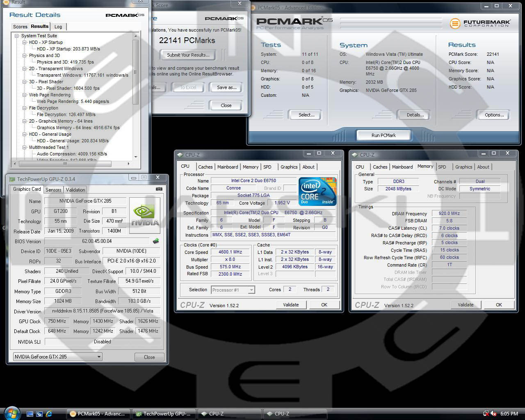Screen dimensions: 525x420
Task: Click the muted volume tray icon
Action: pyautogui.click(x=494, y=413)
